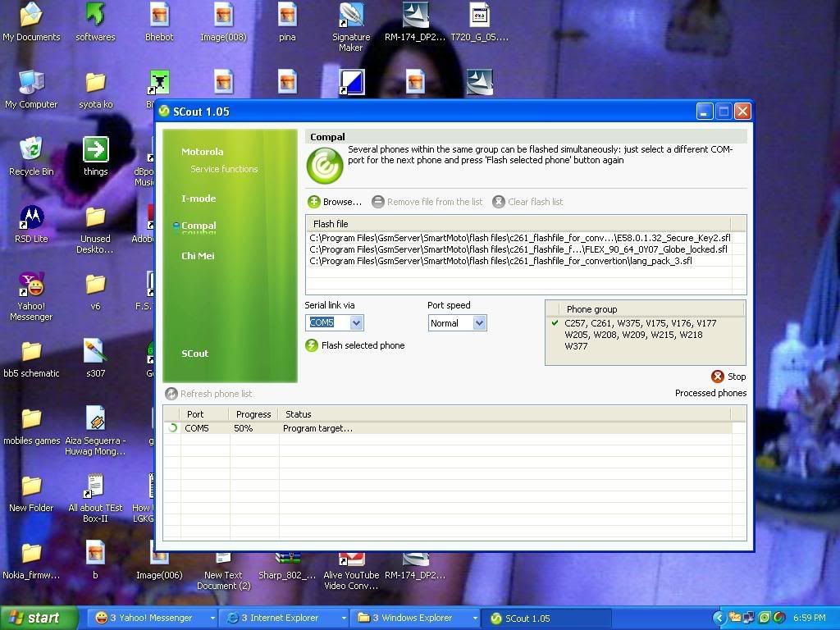This screenshot has width=840, height=630.
Task: Minimize the SCout 1.05 window
Action: (705, 112)
